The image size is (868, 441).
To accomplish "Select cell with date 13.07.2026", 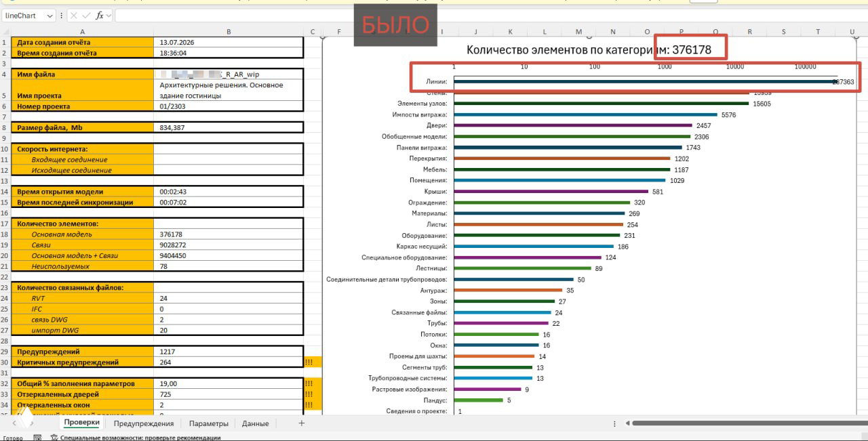I will [229, 42].
